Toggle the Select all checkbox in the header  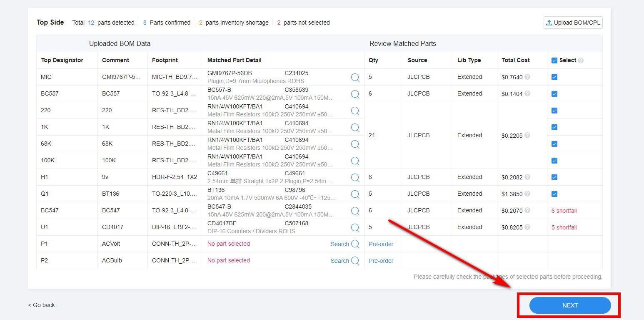(x=554, y=60)
